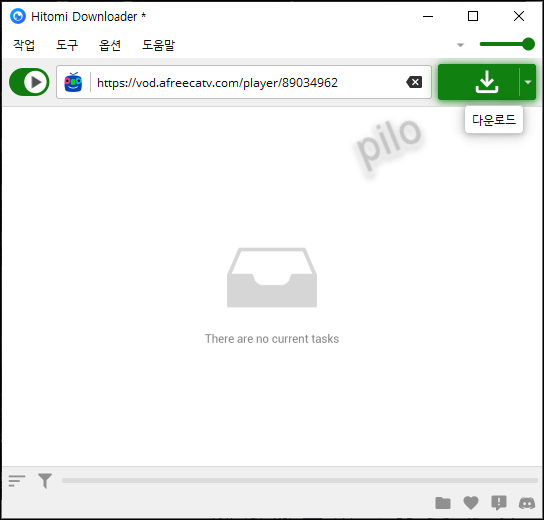The height and width of the screenshot is (520, 544).
Task: Click the 'There are no current tasks' text
Action: point(272,339)
